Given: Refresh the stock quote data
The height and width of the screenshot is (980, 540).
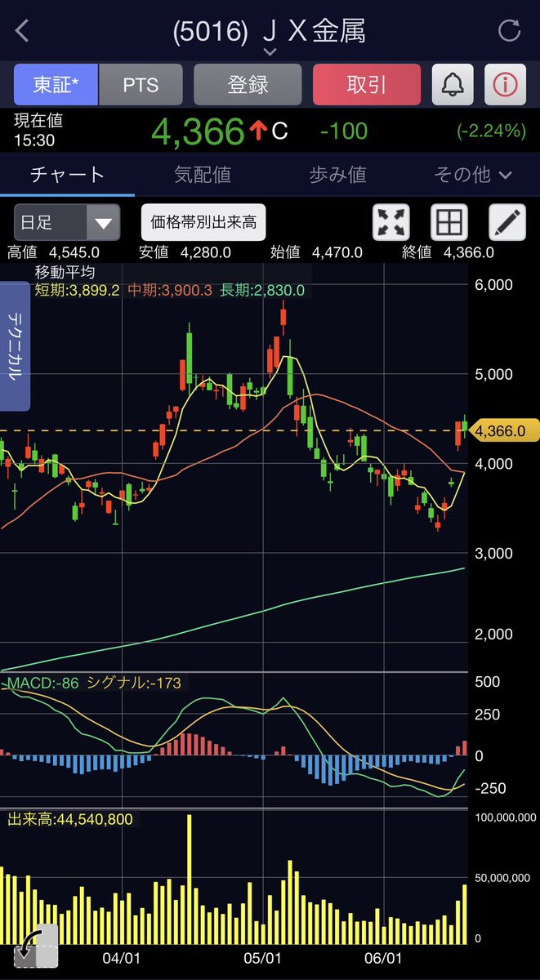Looking at the screenshot, I should coord(509,32).
